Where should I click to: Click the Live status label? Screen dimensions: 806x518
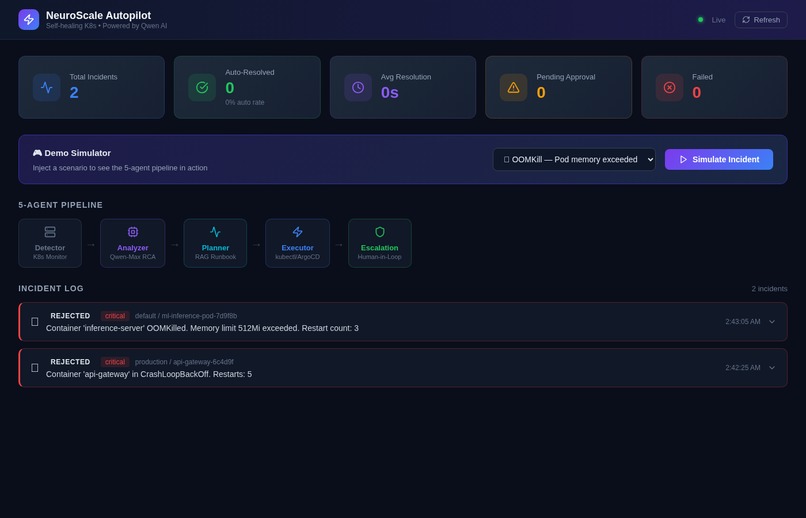(x=719, y=20)
